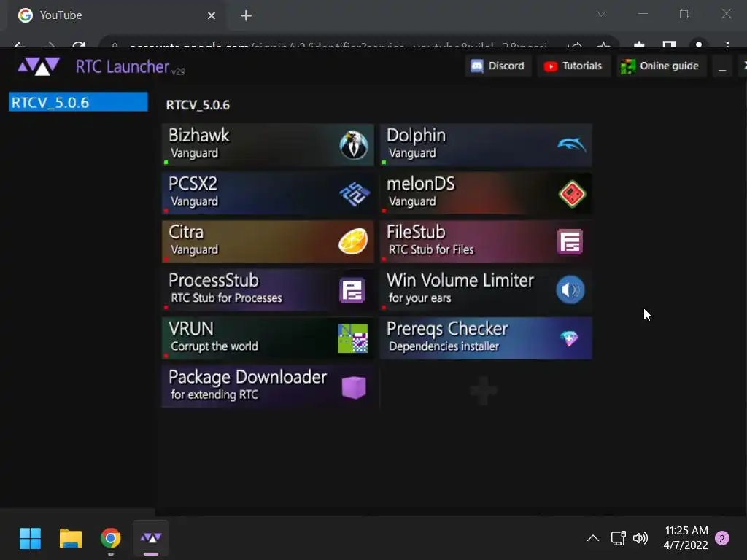The image size is (747, 560).
Task: Open the notification count badge
Action: coord(722,538)
